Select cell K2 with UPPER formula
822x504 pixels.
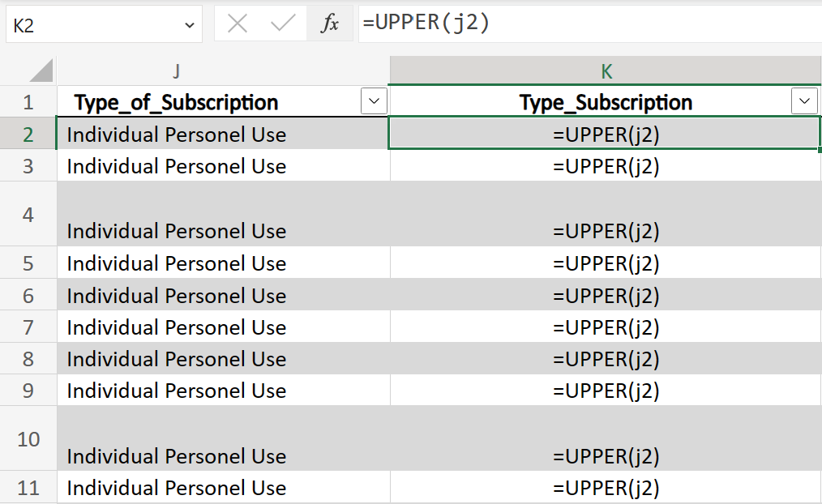coord(605,135)
